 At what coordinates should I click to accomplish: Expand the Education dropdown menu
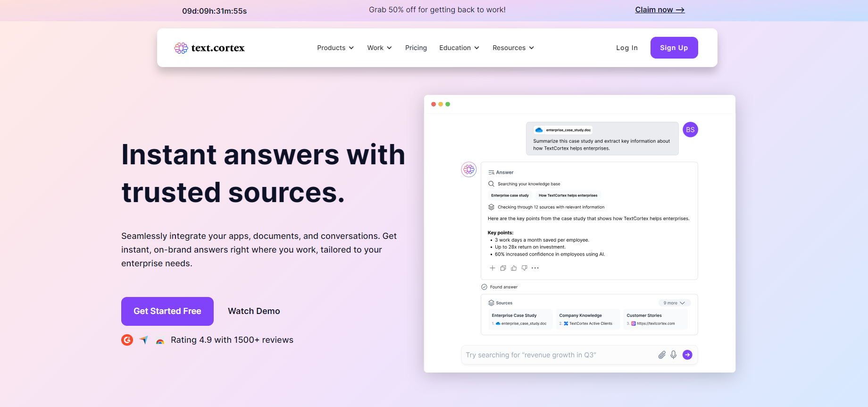[x=459, y=48]
